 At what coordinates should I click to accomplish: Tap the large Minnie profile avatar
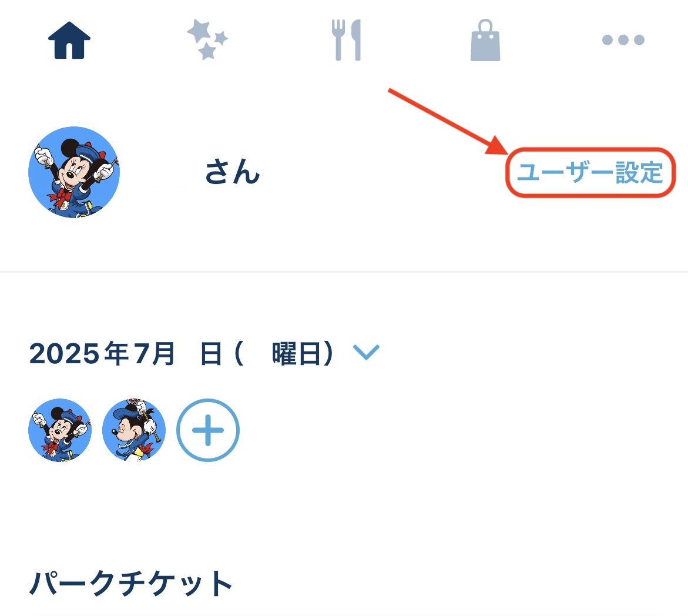[x=74, y=172]
